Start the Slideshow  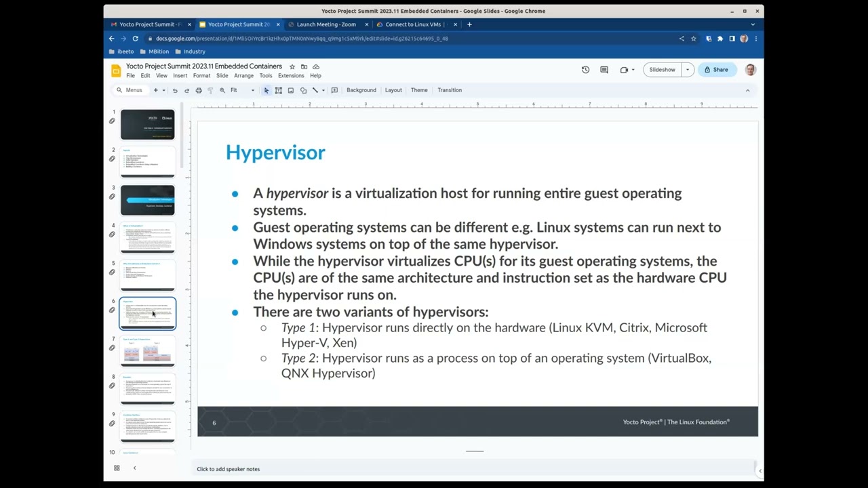(x=662, y=70)
